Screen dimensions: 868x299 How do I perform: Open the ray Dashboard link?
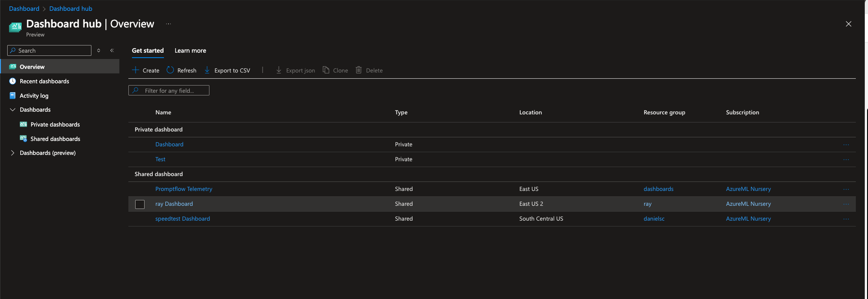174,204
